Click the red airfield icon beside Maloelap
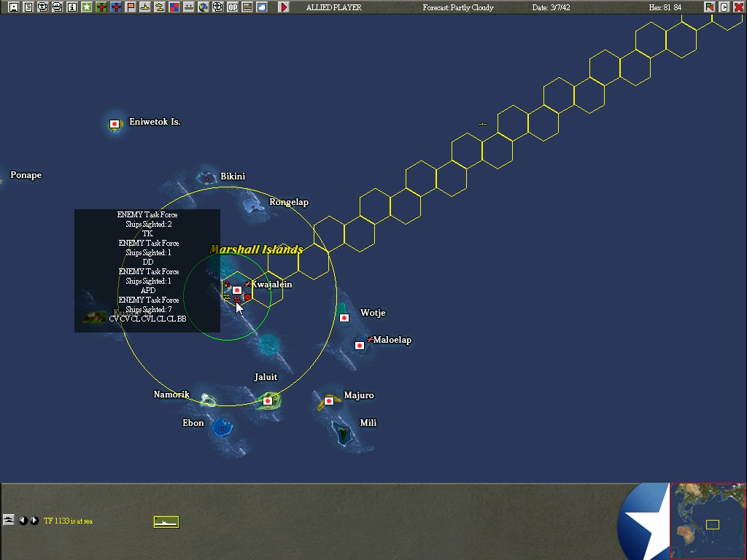This screenshot has height=560, width=747. [x=370, y=340]
